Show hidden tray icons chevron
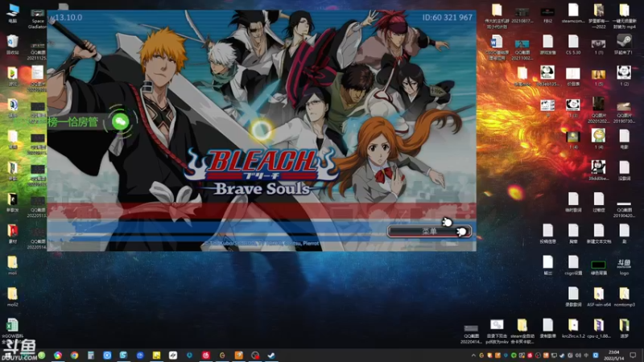Image resolution: width=644 pixels, height=362 pixels. click(x=473, y=356)
